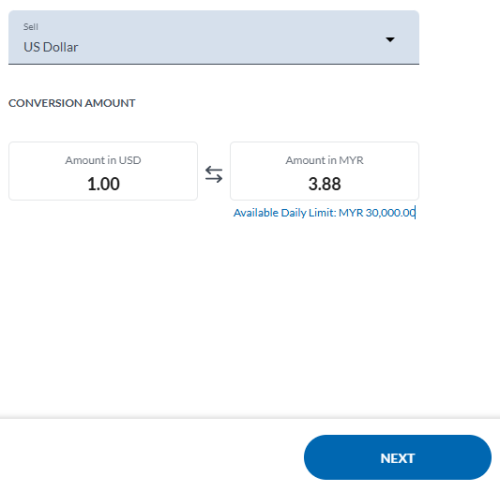Click the upper left-pointing swap arrow
The height and width of the screenshot is (492, 500).
point(214,170)
